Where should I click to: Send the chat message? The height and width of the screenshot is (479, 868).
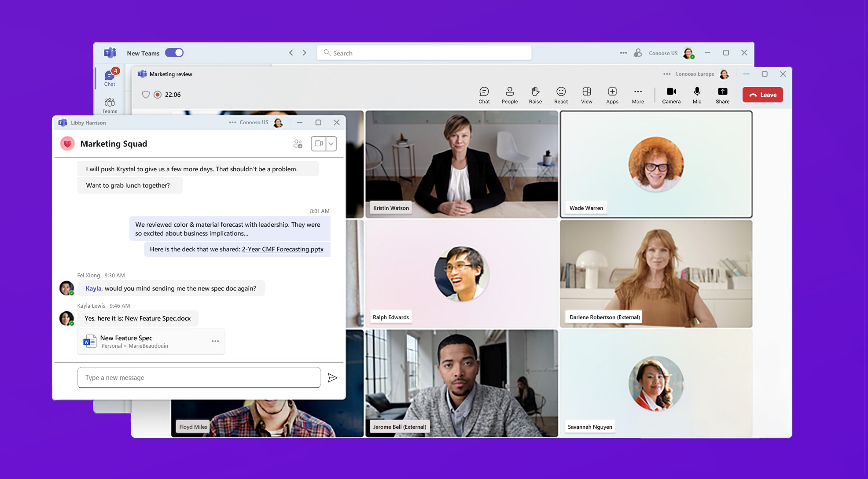(x=333, y=378)
